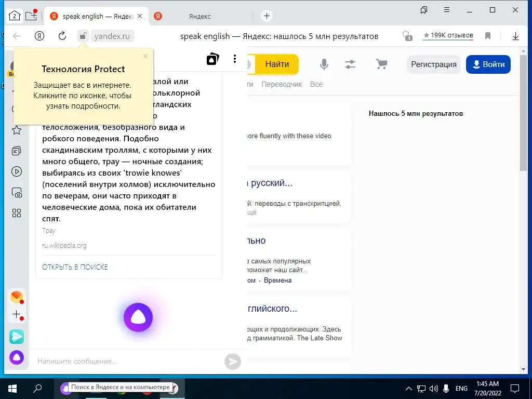Click the blue Войти button
The width and height of the screenshot is (532, 399).
tap(488, 64)
